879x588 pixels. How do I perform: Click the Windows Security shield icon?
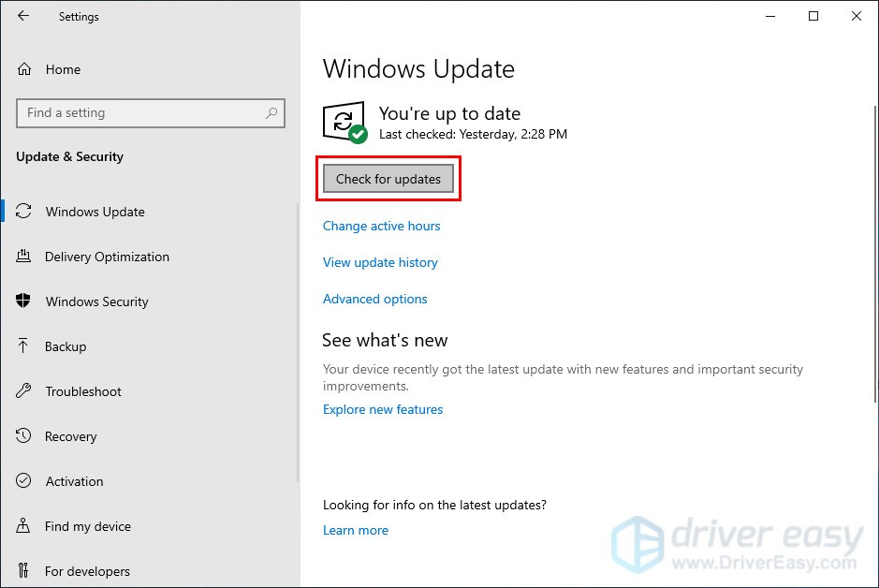coord(24,301)
